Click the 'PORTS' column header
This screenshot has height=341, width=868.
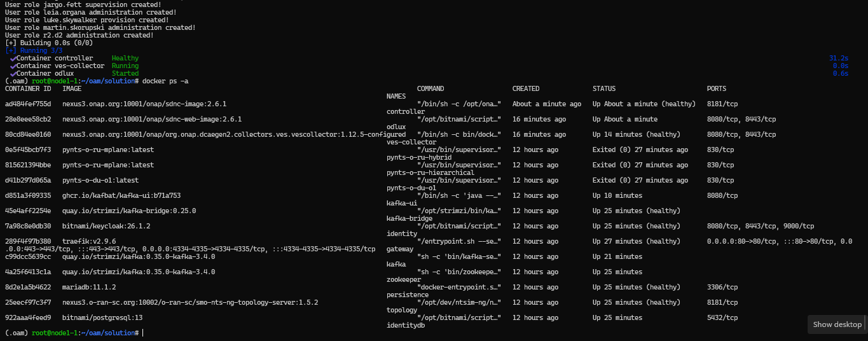tap(717, 89)
